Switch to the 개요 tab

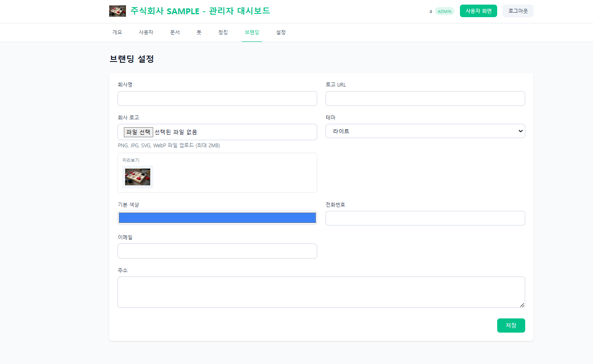pos(117,32)
